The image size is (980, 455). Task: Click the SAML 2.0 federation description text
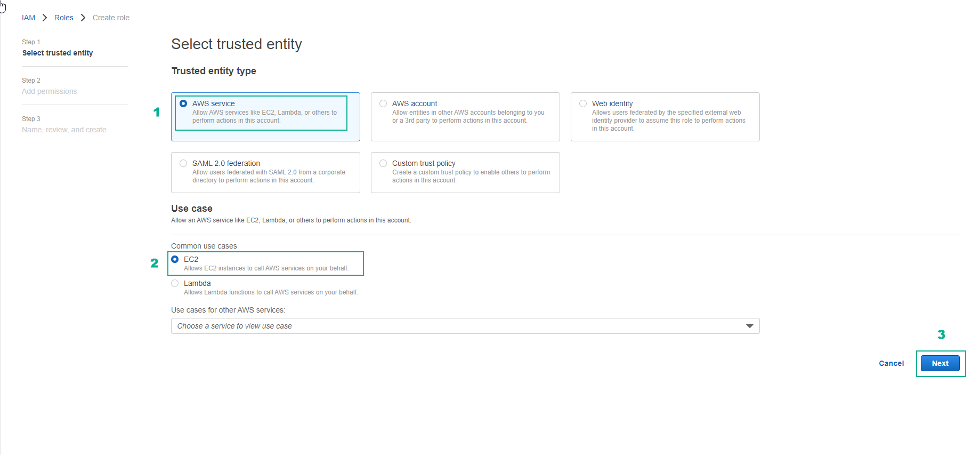[269, 176]
